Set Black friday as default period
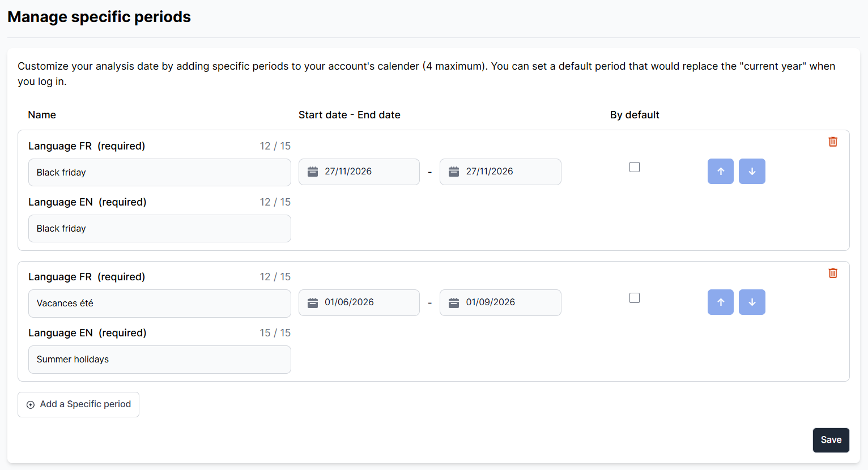The height and width of the screenshot is (470, 868). [x=635, y=167]
